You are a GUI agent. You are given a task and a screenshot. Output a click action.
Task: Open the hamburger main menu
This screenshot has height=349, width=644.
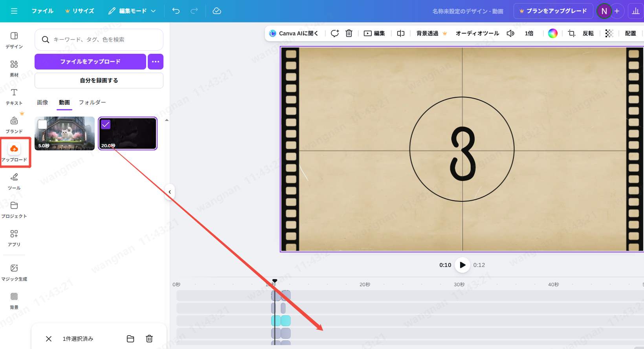pos(14,11)
